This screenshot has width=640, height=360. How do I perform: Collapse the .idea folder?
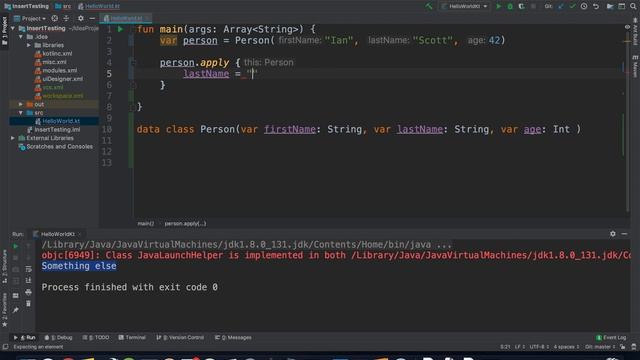[x=21, y=37]
